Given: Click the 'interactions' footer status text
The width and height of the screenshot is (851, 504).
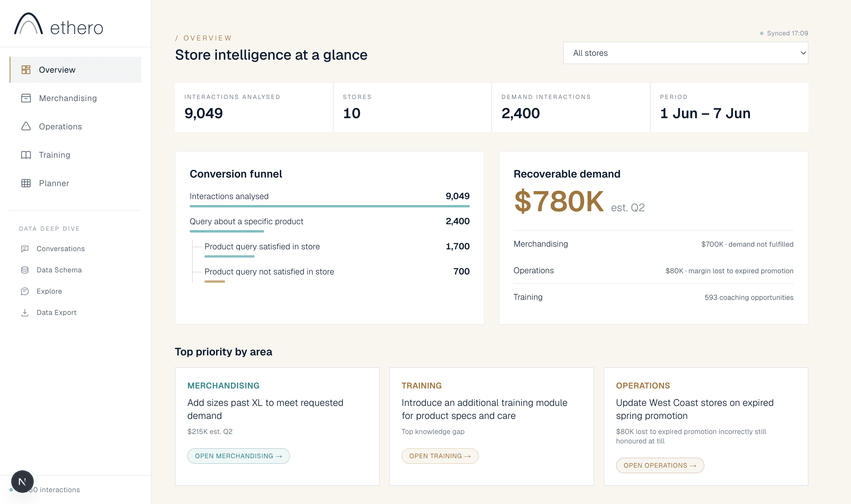Looking at the screenshot, I should [x=60, y=490].
